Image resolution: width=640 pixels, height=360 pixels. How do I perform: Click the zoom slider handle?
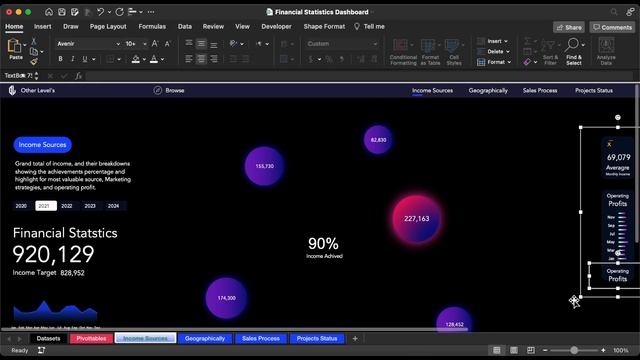tap(574, 350)
